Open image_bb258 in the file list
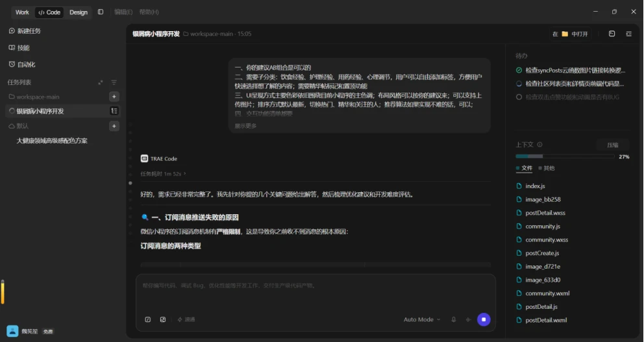The width and height of the screenshot is (644, 342). pos(543,199)
